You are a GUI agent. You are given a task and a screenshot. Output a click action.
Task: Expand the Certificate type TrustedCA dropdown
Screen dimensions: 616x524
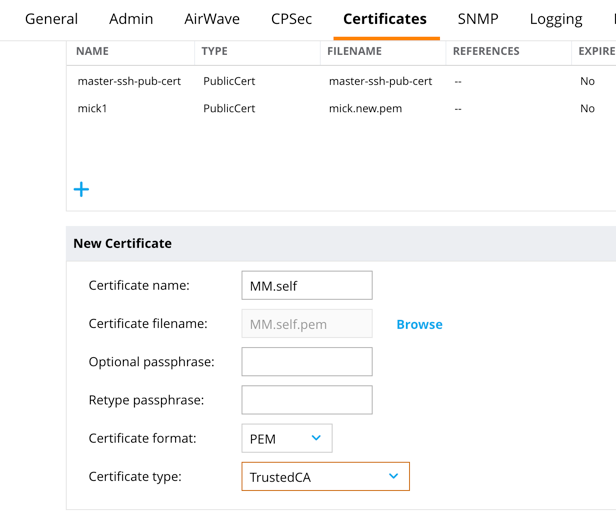coord(325,476)
